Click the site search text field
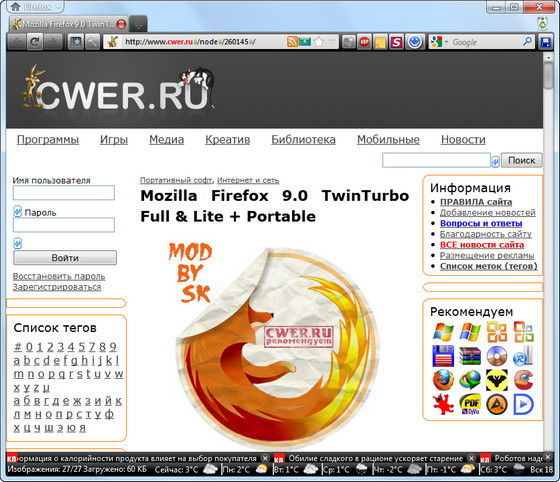560x482 pixels. (x=436, y=160)
